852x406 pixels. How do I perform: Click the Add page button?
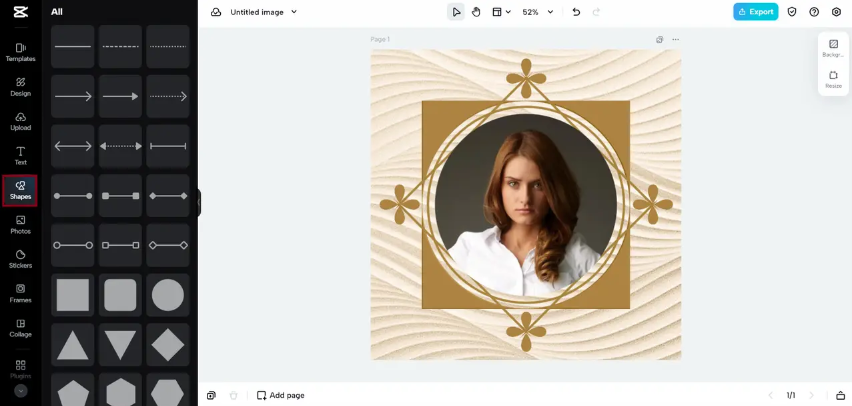(280, 395)
